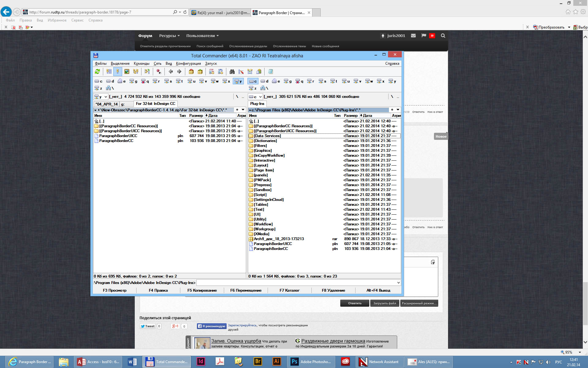Open file search binoculars icon
The height and width of the screenshot is (368, 588).
[x=232, y=71]
